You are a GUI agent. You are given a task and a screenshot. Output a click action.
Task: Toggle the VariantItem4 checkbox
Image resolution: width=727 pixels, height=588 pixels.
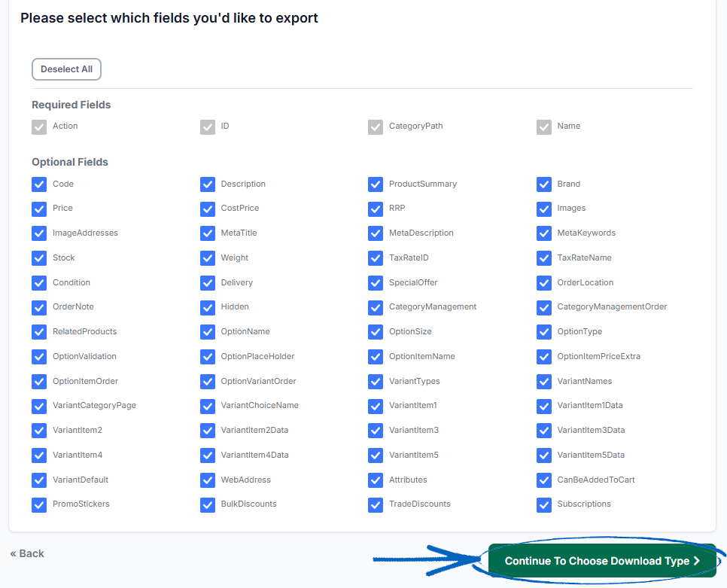coord(39,455)
